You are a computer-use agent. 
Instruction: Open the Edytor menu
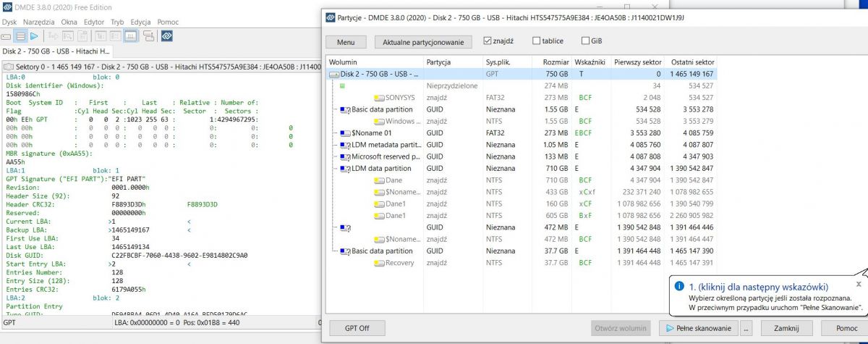point(94,22)
